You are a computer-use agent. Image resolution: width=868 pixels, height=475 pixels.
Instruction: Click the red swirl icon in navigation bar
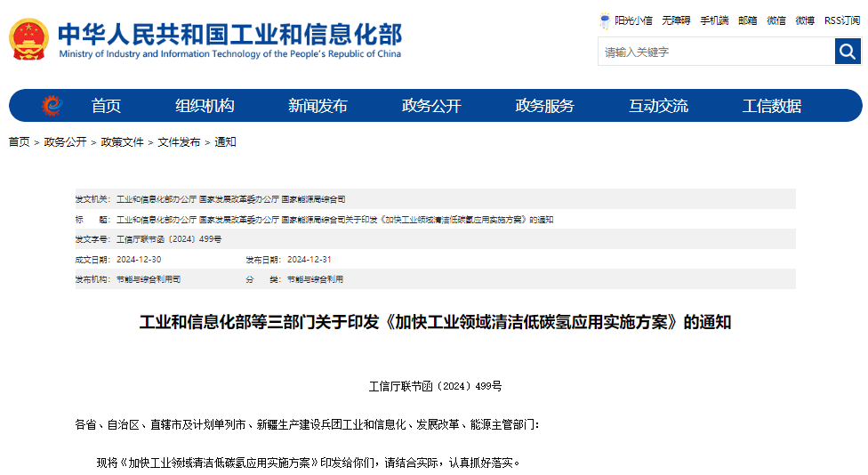coord(52,106)
